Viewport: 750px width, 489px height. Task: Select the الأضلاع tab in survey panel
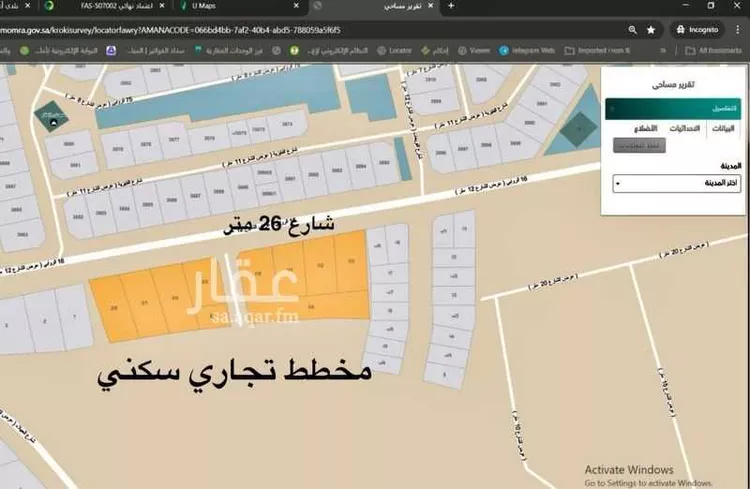(x=646, y=128)
